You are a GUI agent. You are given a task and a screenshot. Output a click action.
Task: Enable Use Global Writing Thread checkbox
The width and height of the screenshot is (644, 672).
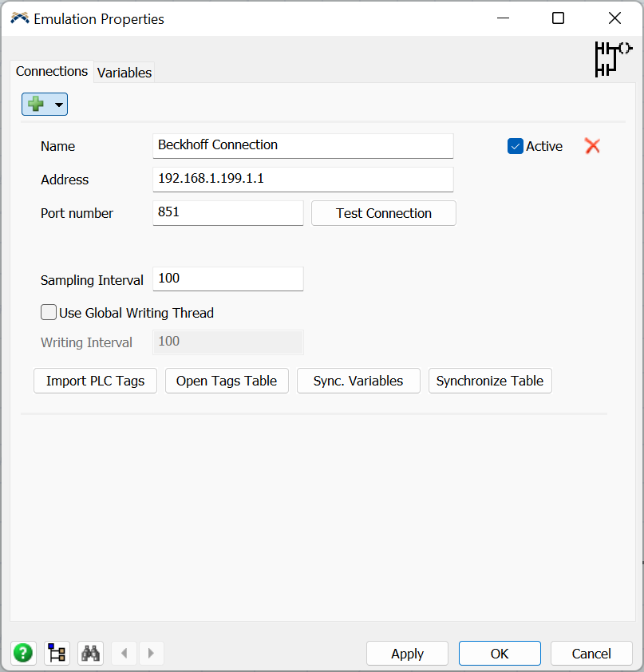point(49,313)
